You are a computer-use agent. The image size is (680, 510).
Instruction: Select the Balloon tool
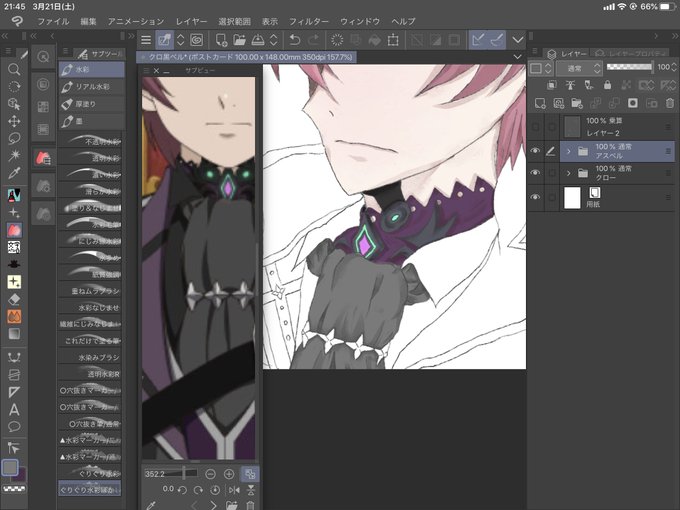14,427
